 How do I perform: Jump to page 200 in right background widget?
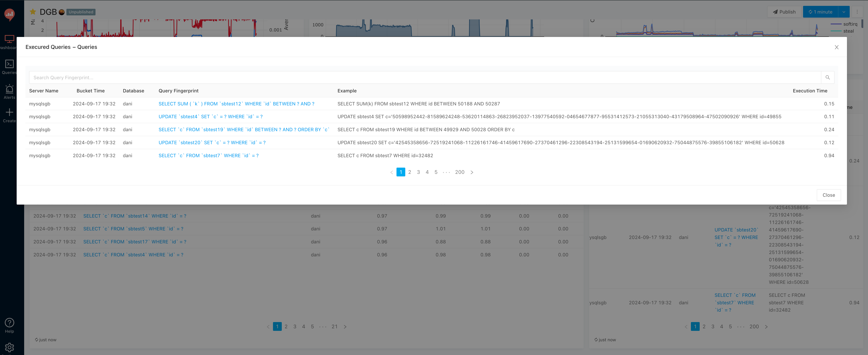coord(754,327)
